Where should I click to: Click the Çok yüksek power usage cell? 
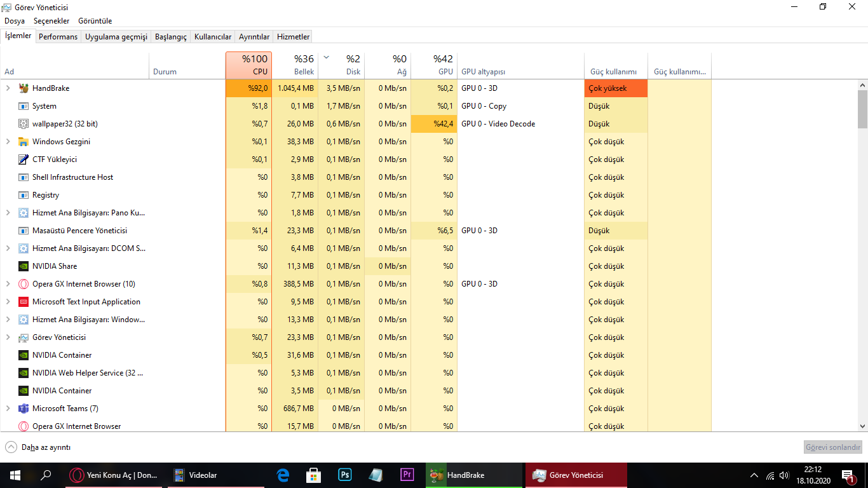pos(616,88)
